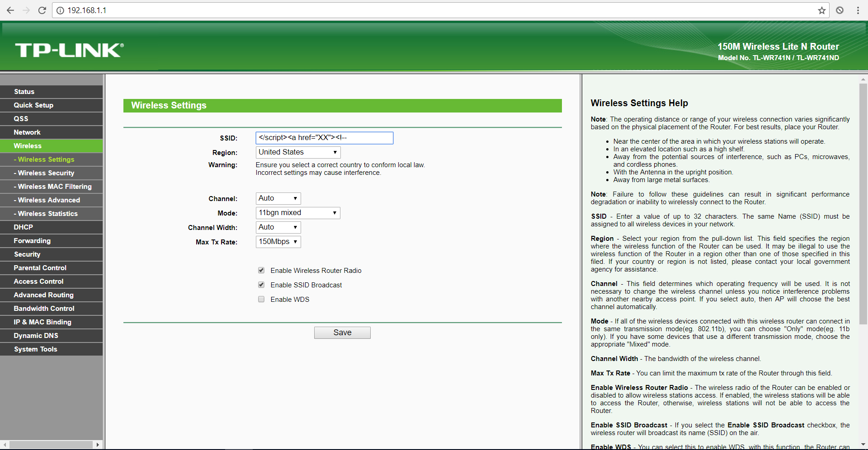Open Wireless Advanced page

click(x=52, y=200)
